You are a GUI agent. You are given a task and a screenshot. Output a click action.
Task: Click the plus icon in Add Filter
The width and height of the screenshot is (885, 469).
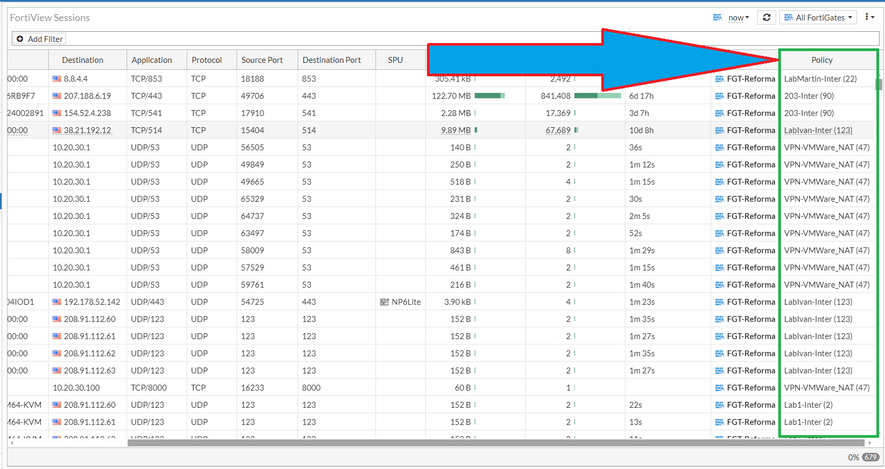click(20, 39)
